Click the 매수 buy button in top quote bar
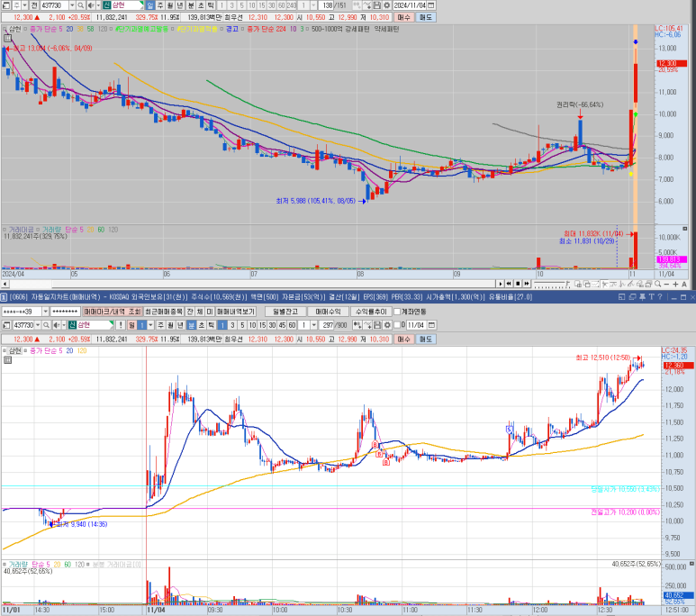The height and width of the screenshot is (616, 696). coord(404,17)
